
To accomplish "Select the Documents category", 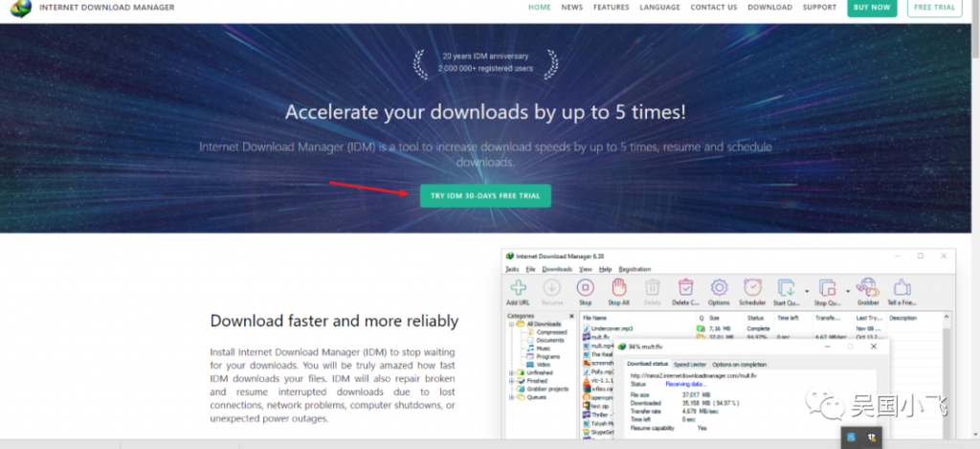I will (550, 340).
